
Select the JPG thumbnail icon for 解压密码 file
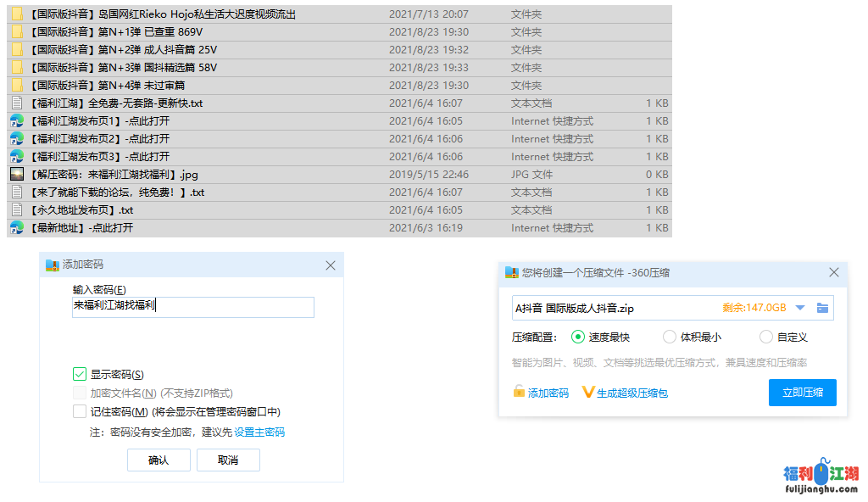pos(16,175)
